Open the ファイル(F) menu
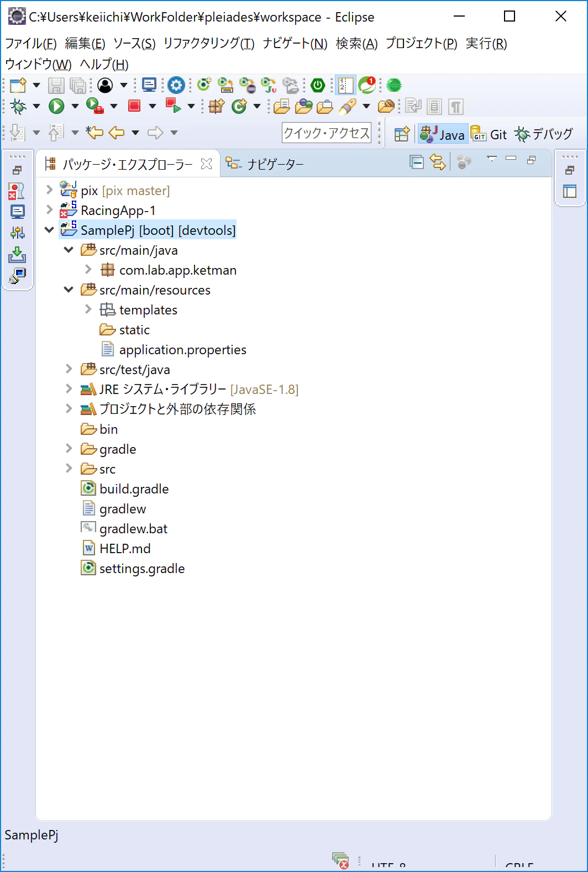This screenshot has height=872, width=588. [31, 44]
